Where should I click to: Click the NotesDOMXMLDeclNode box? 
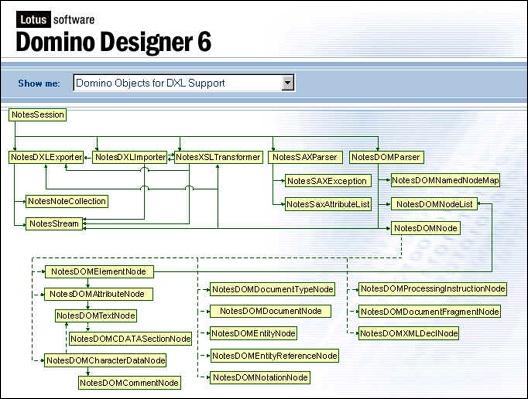click(x=408, y=333)
